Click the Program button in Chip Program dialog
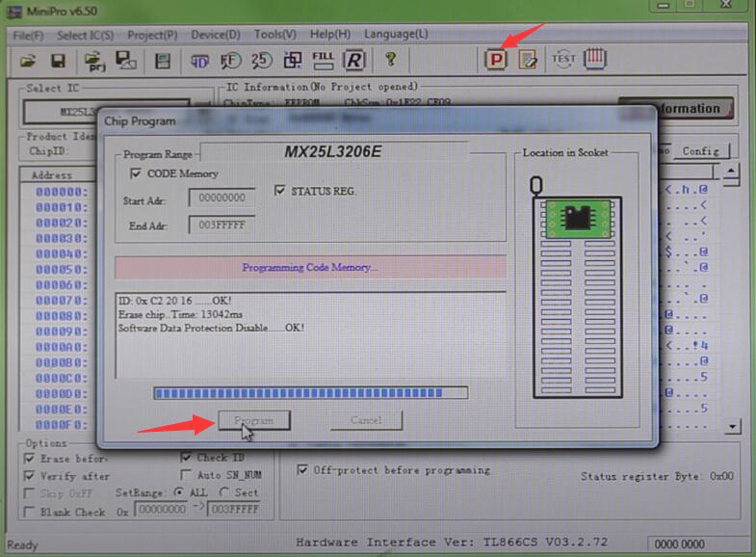756x557 pixels. pyautogui.click(x=254, y=420)
